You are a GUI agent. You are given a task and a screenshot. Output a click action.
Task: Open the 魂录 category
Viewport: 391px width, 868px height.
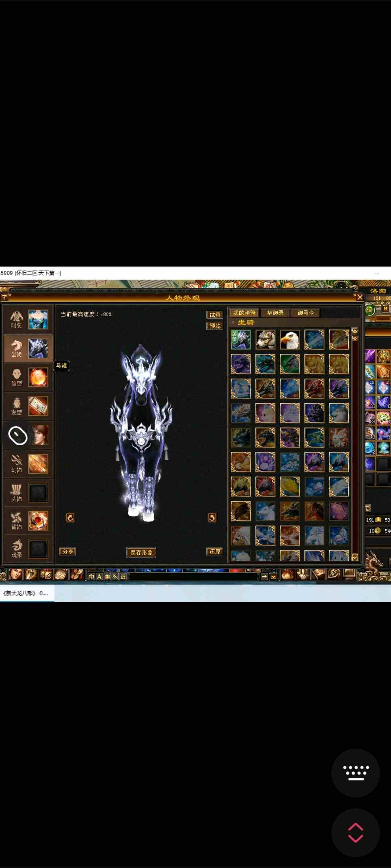point(16,549)
